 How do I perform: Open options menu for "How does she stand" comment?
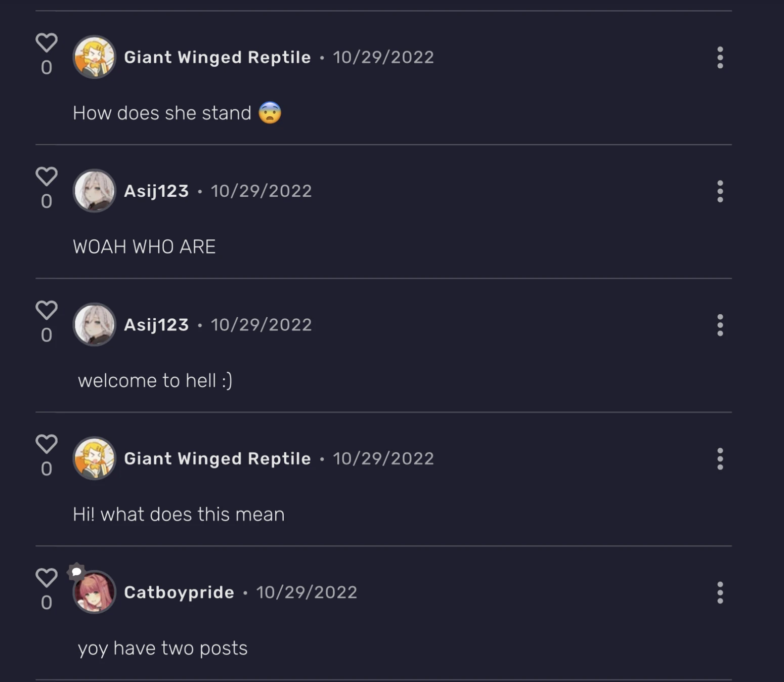(720, 58)
